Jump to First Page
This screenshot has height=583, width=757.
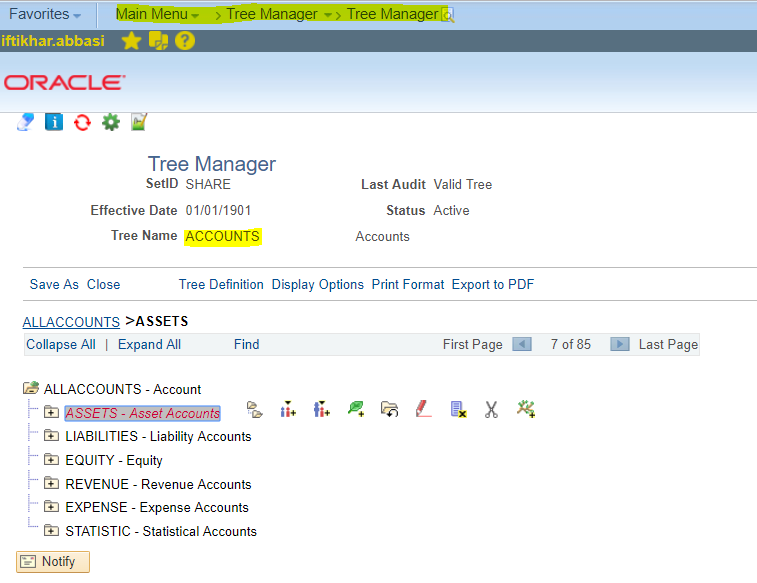473,345
